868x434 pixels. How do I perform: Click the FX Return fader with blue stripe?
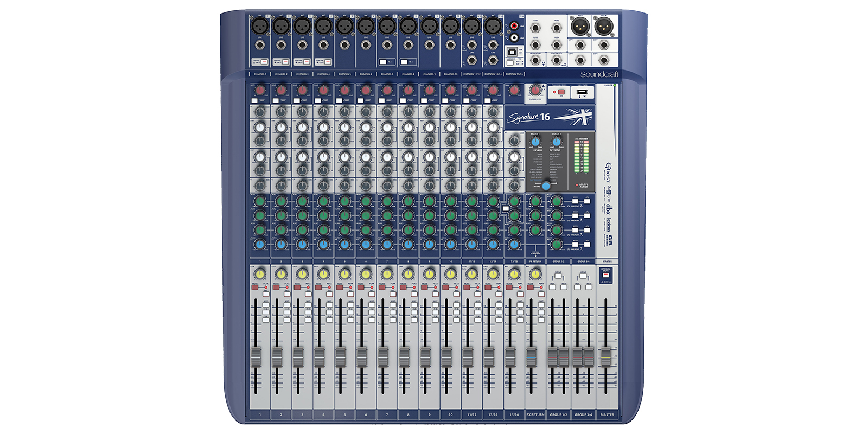click(532, 356)
